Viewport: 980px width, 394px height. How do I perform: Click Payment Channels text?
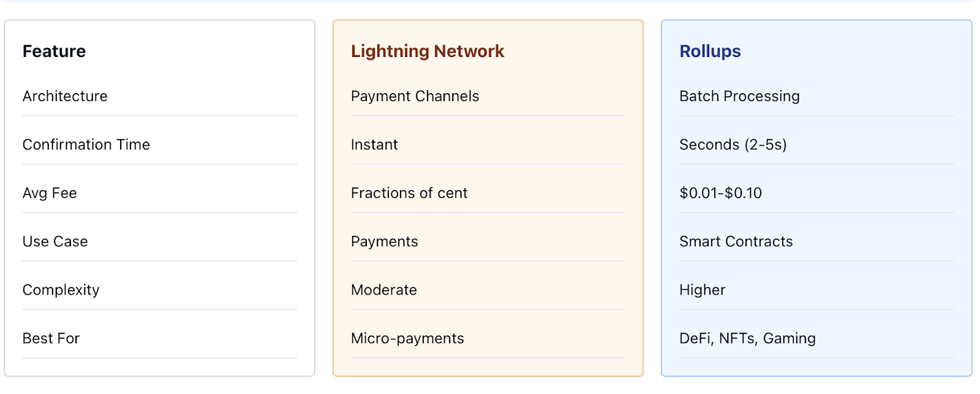[415, 96]
